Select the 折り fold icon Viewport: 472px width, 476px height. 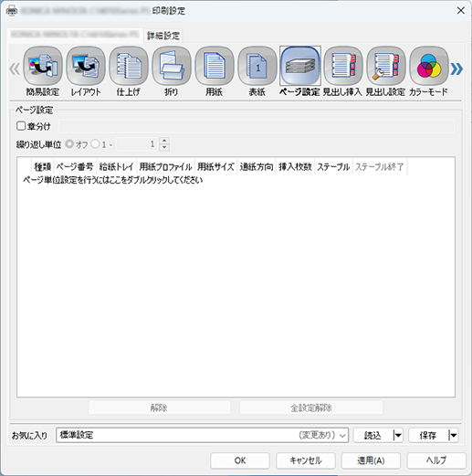coord(172,71)
